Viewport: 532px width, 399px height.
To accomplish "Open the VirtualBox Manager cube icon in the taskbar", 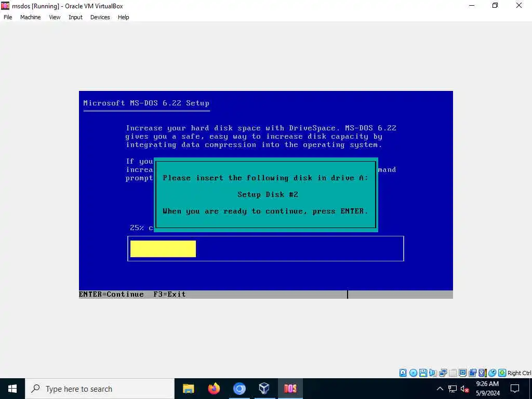I will point(264,389).
